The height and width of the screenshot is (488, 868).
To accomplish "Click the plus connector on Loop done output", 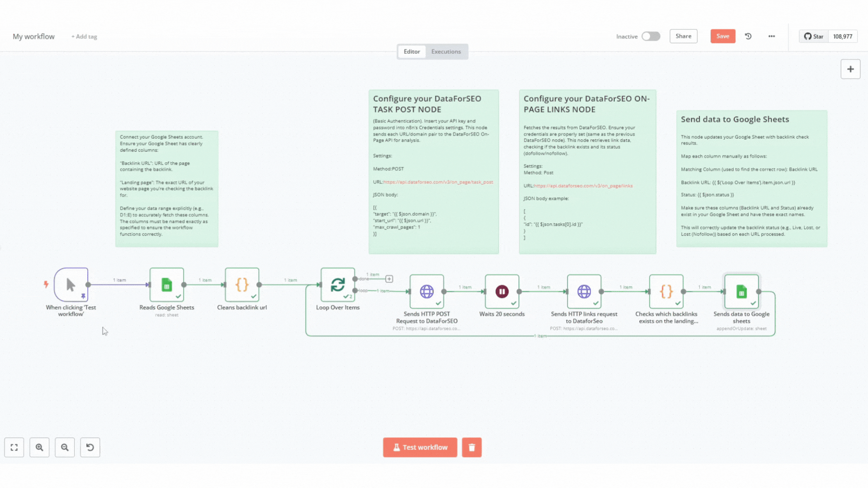I will 389,279.
